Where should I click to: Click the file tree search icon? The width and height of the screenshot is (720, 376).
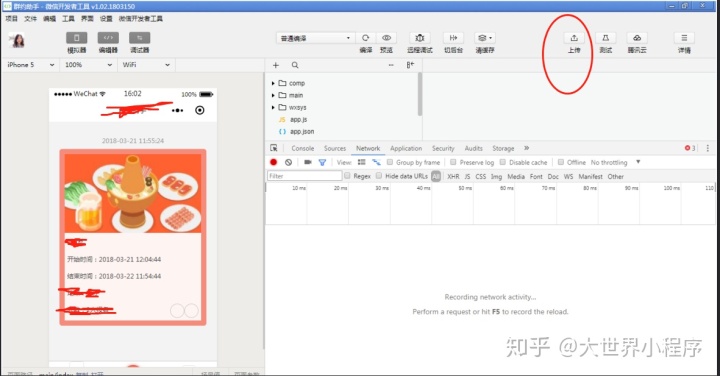tap(295, 65)
